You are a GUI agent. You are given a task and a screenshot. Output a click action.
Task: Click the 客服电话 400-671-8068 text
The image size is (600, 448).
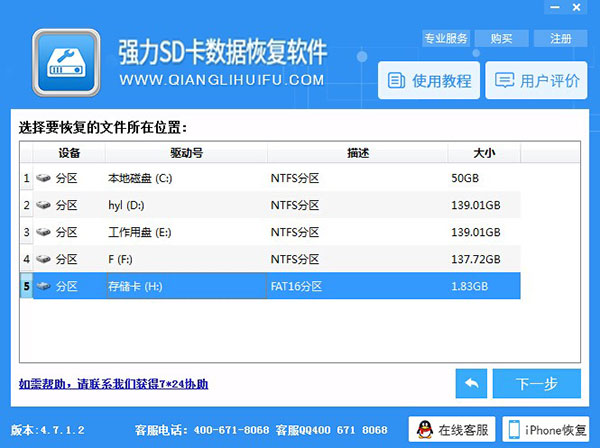tap(202, 430)
